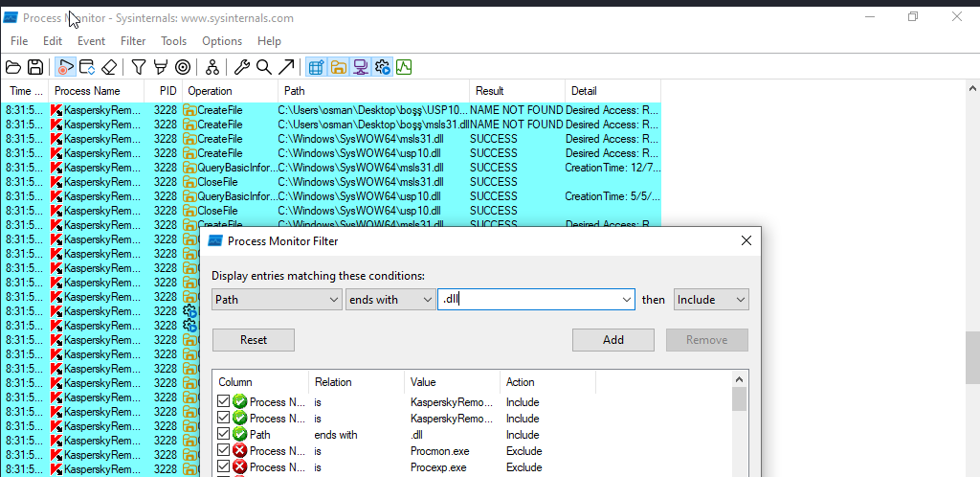The height and width of the screenshot is (477, 980).
Task: Open the Options menu
Action: point(222,41)
